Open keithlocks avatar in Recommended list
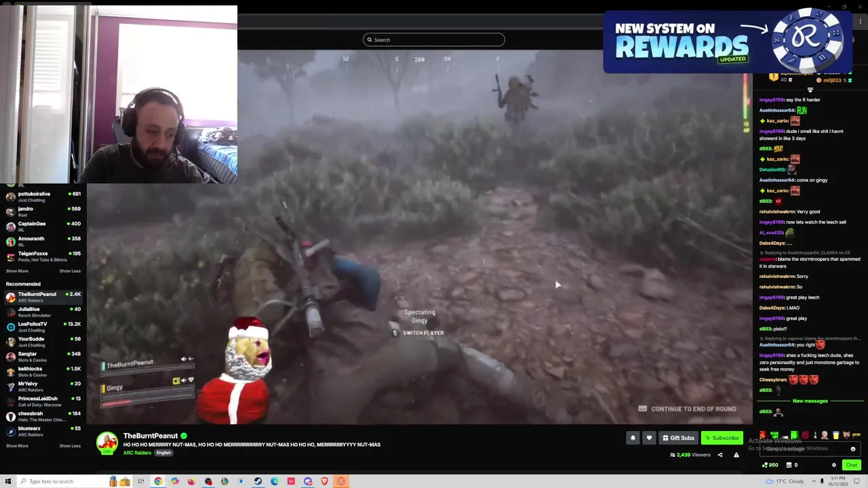868x488 pixels. pyautogui.click(x=11, y=371)
